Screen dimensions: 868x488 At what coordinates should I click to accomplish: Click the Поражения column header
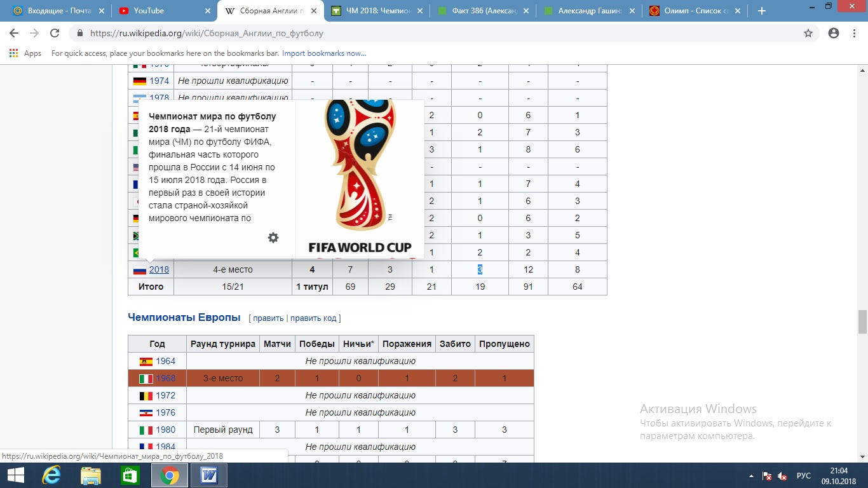pyautogui.click(x=407, y=344)
